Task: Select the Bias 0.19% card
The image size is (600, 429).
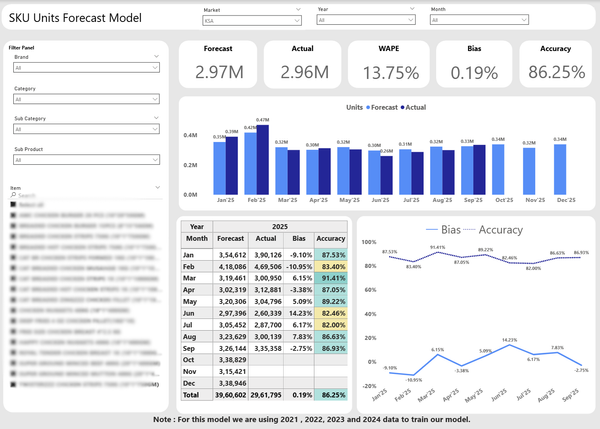Action: point(474,64)
